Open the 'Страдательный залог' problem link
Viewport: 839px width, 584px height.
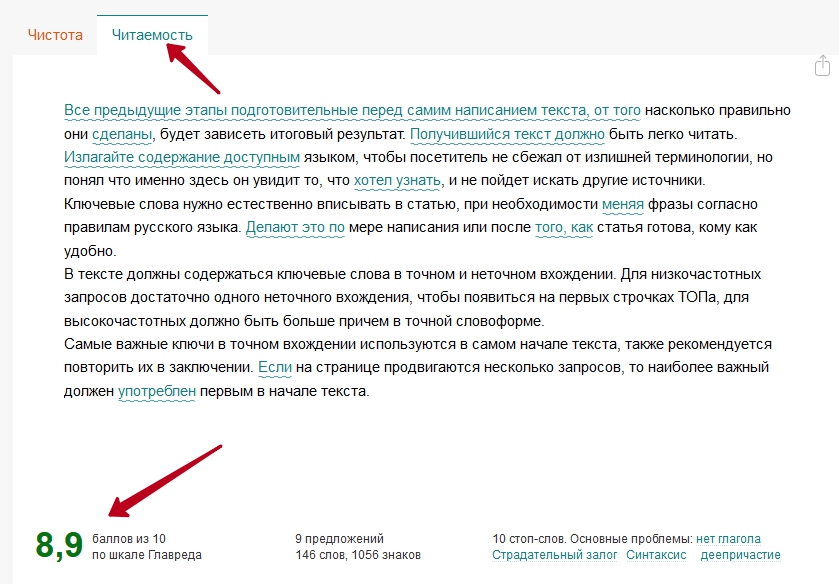tap(554, 555)
